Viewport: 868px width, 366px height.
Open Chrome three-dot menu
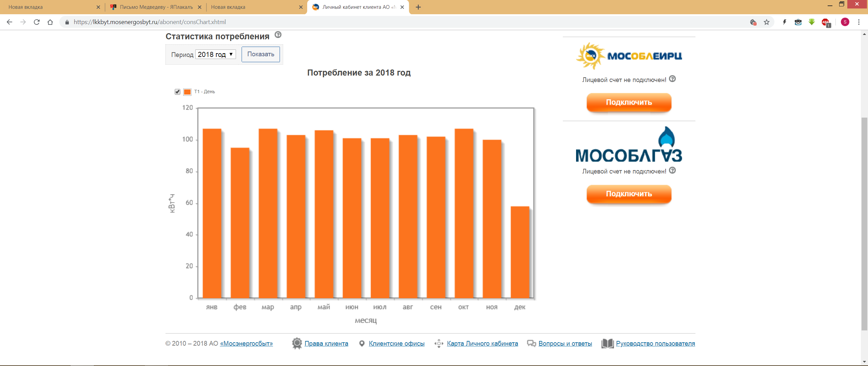tap(859, 22)
